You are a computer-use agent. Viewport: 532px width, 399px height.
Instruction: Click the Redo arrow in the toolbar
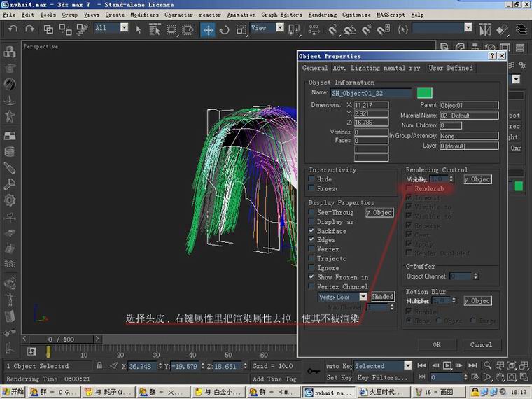coord(30,29)
